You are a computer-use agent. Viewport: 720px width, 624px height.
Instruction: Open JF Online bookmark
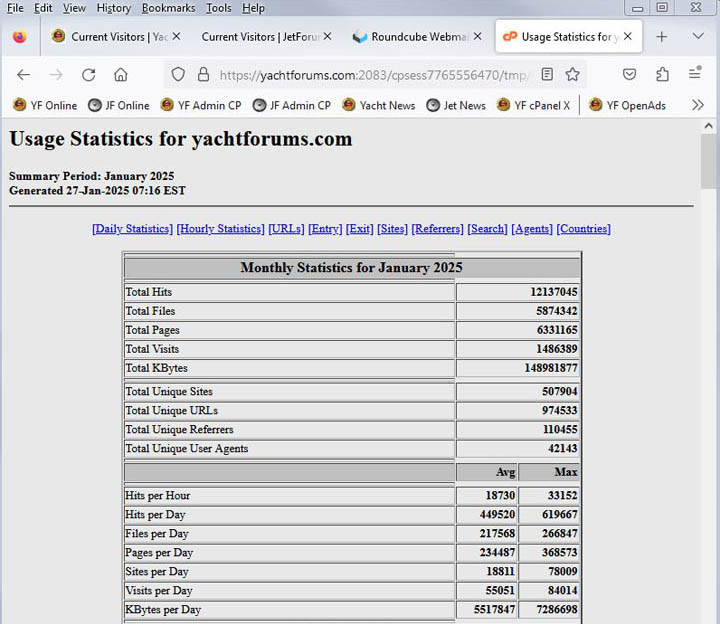coord(119,105)
